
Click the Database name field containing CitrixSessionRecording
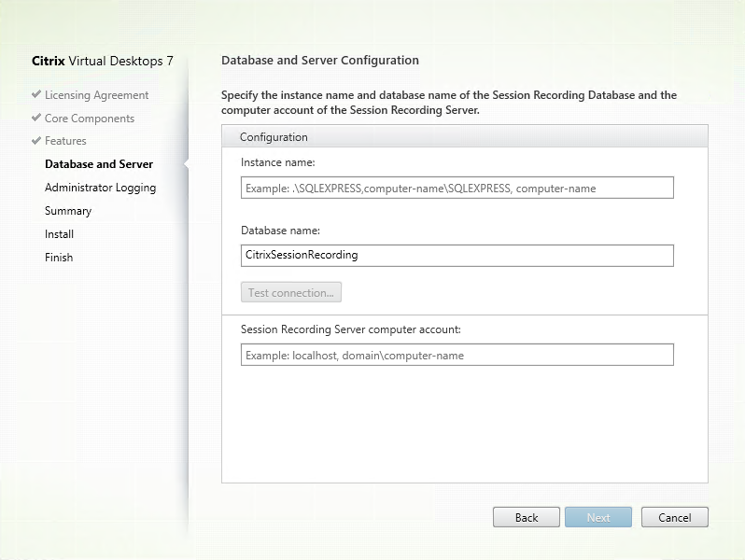[457, 255]
